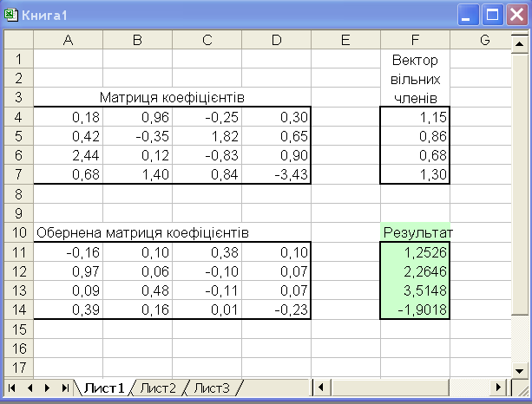
Task: Select cell with value 0,97
Action: 69,271
